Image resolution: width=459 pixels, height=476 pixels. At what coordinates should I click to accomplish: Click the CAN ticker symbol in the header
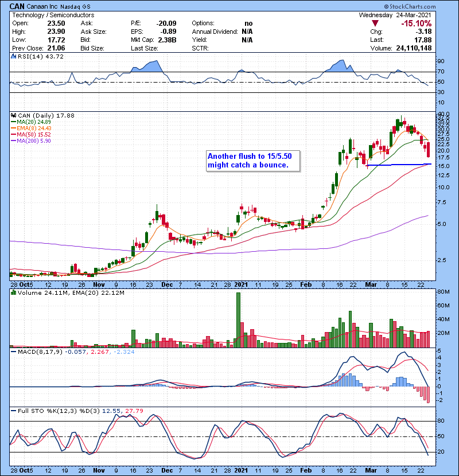(17, 6)
